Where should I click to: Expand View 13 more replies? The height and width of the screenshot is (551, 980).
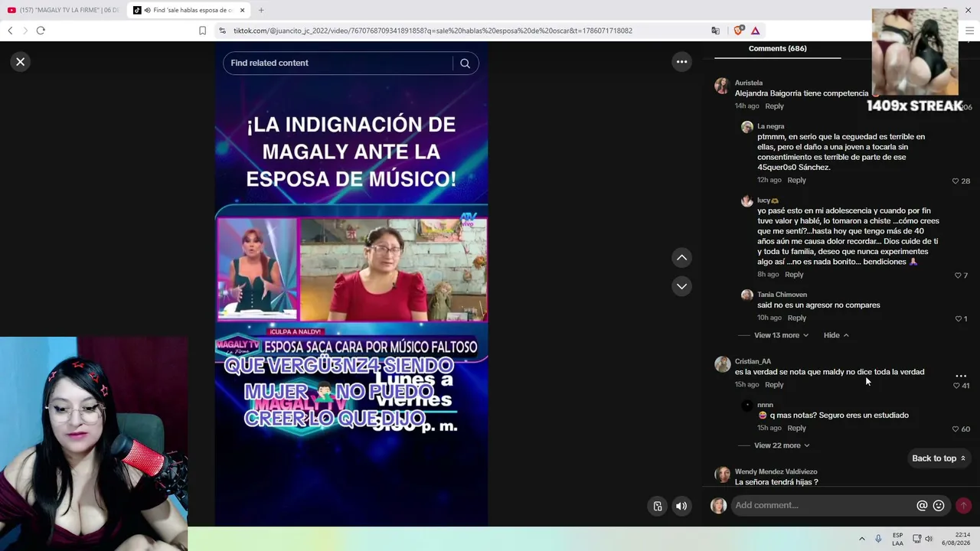781,335
